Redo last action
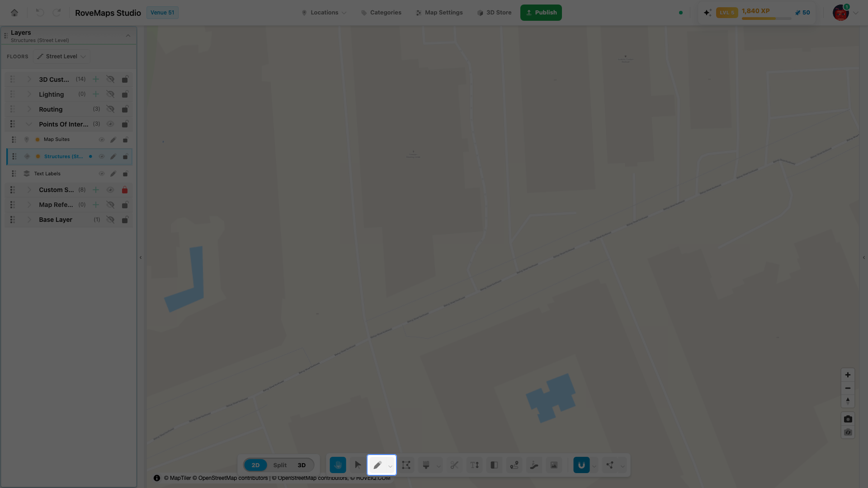The image size is (868, 488). (57, 13)
